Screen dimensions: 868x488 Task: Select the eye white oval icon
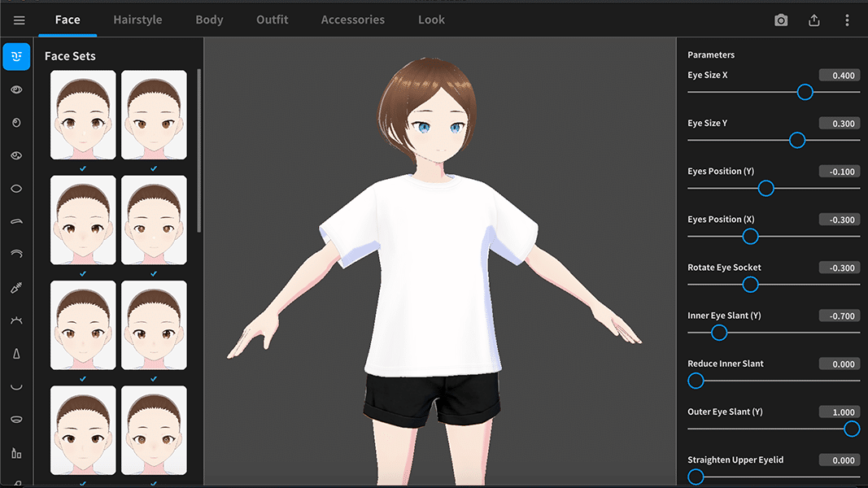pos(16,189)
